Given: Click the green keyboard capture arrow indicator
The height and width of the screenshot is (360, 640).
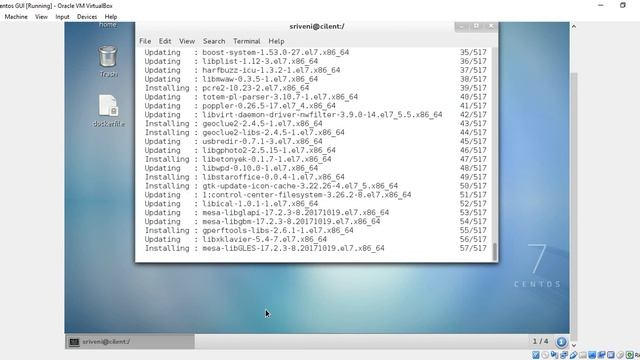Looking at the screenshot, I should point(630,355).
